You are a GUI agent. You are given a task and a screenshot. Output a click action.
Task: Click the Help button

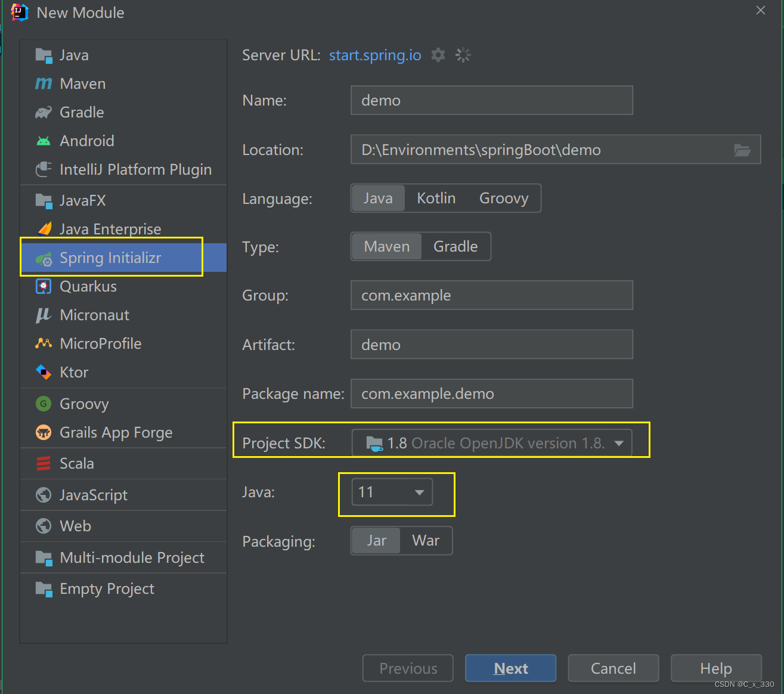(716, 668)
